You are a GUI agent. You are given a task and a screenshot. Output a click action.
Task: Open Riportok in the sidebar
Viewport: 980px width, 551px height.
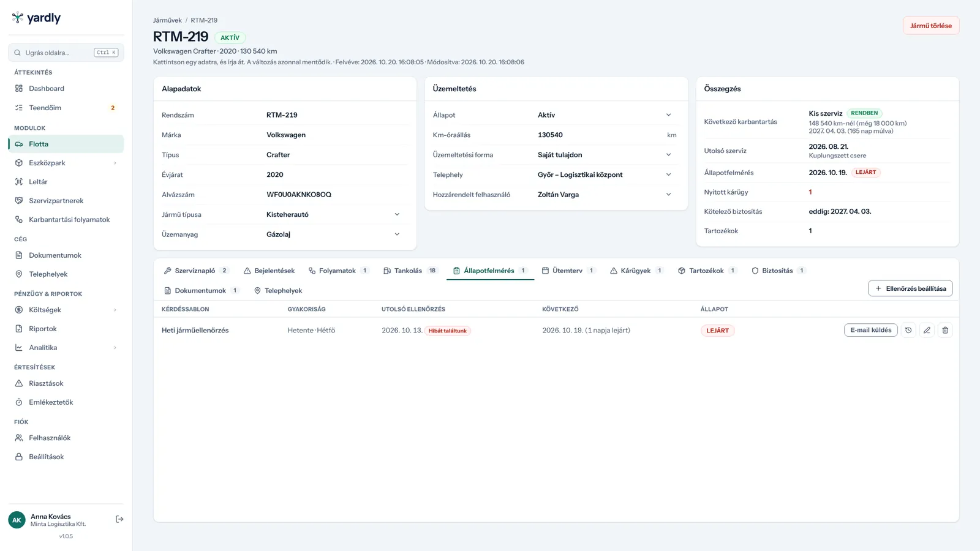tap(66, 329)
